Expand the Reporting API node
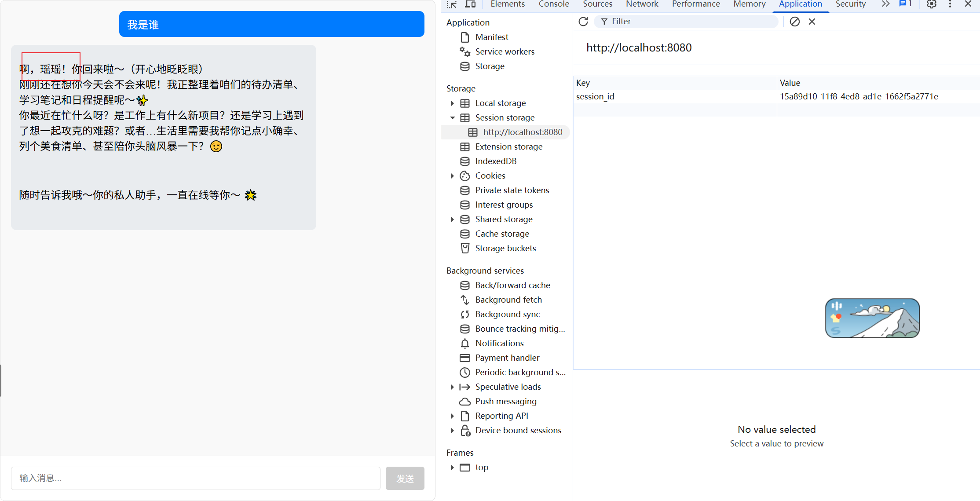Image resolution: width=980 pixels, height=501 pixels. [x=452, y=416]
